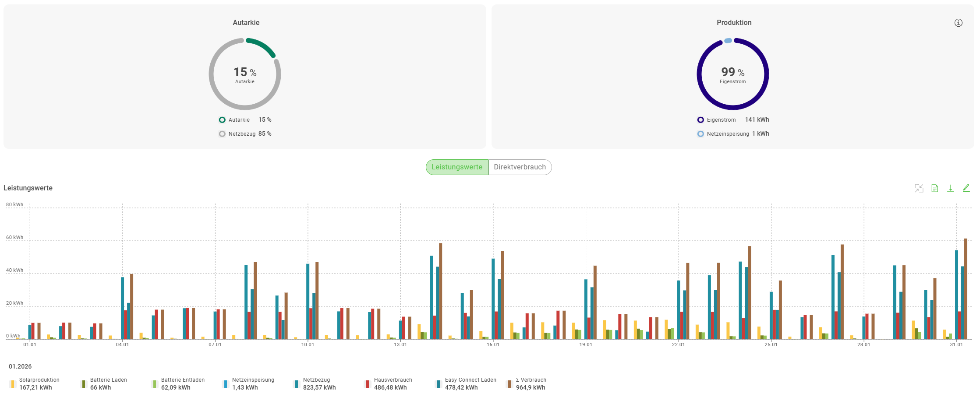Image resolution: width=980 pixels, height=397 pixels.
Task: Click the light blue Netzeinspeisung legend circle
Action: [701, 134]
